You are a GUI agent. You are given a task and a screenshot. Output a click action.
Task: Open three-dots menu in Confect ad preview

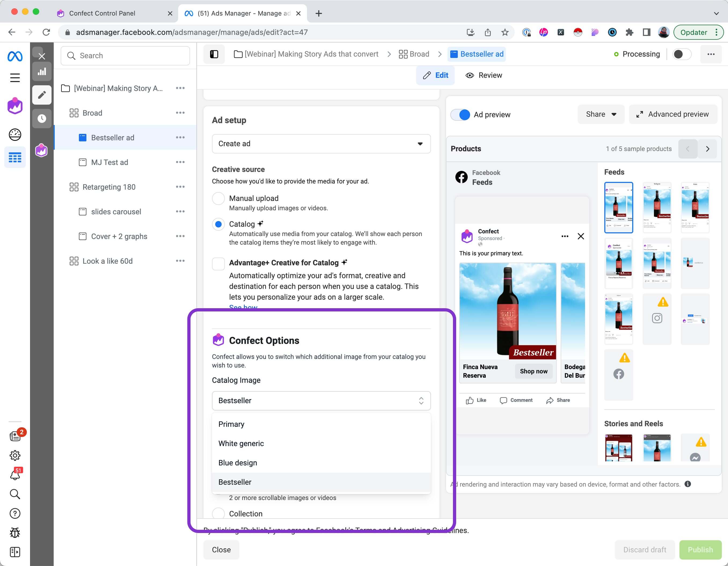click(565, 237)
